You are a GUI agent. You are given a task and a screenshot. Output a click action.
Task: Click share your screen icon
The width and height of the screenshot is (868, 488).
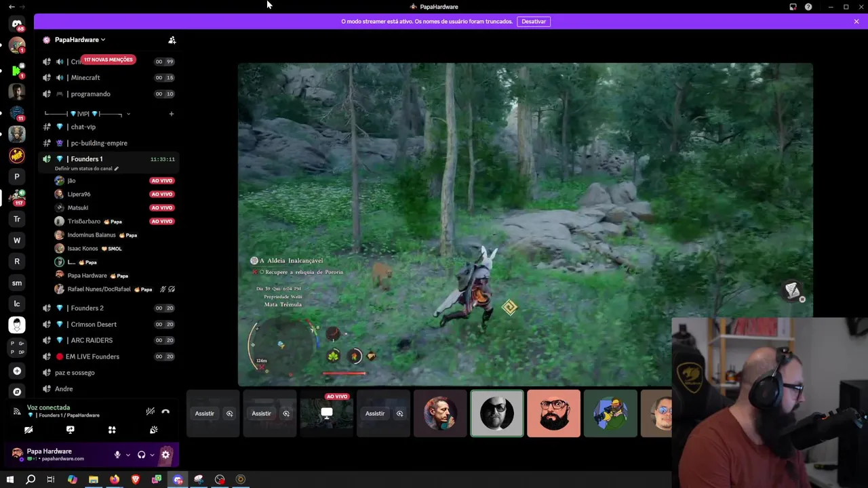tap(70, 430)
